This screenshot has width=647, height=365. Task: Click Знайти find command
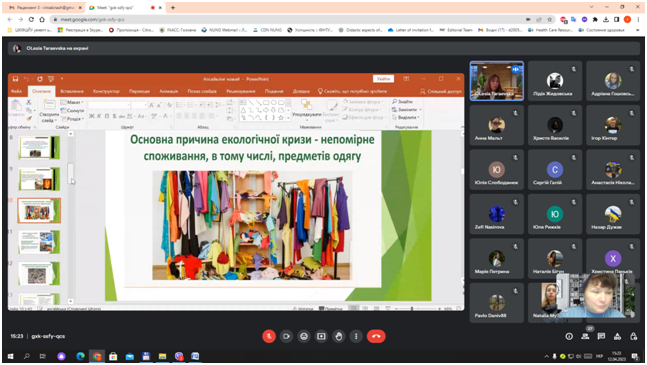(x=402, y=101)
